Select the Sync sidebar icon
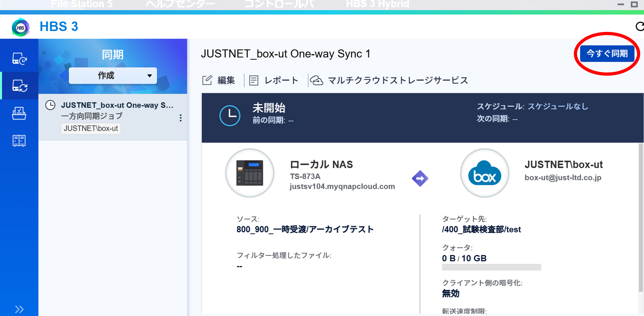Screen dimensions: 644x316 click(19, 86)
